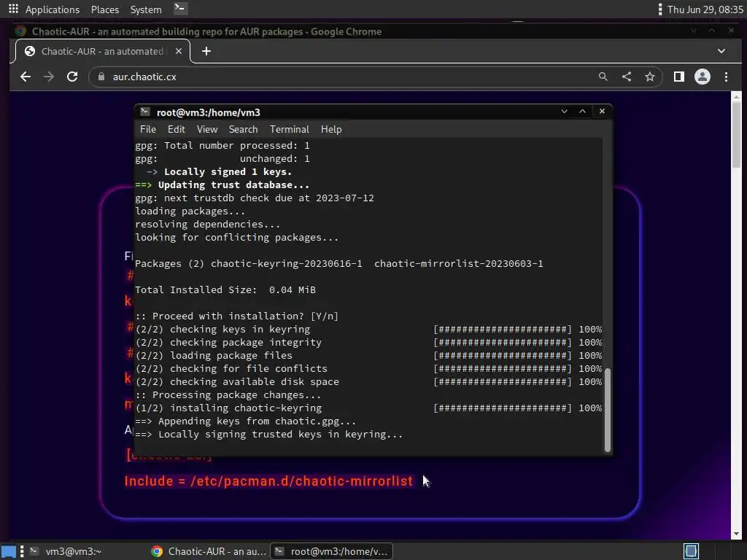This screenshot has height=560, width=747.
Task: Click the panel handle dots beside clock
Action: coord(659,9)
